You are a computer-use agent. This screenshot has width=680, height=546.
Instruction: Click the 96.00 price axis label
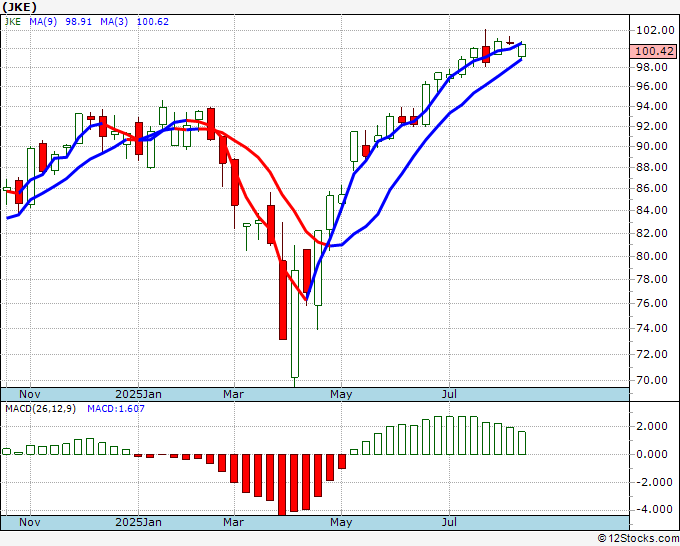click(x=652, y=86)
